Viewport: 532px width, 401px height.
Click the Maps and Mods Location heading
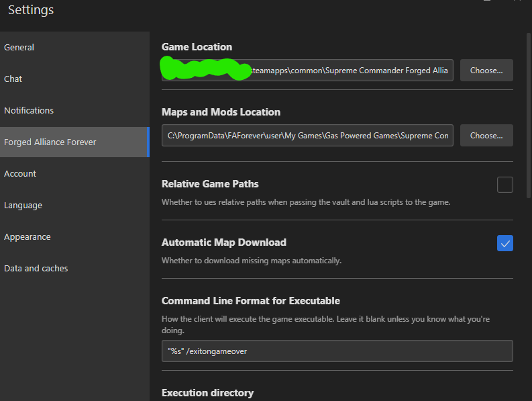click(221, 112)
